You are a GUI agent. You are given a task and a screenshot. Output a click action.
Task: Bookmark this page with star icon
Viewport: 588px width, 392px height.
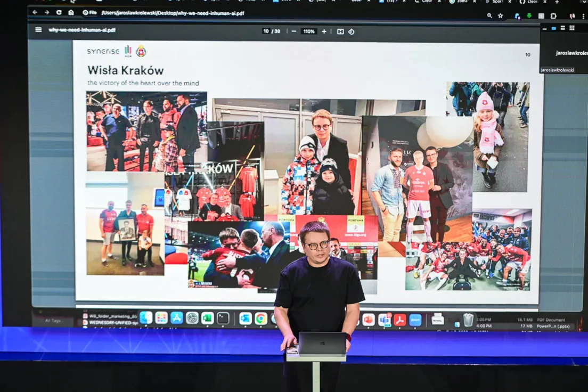pyautogui.click(x=500, y=15)
